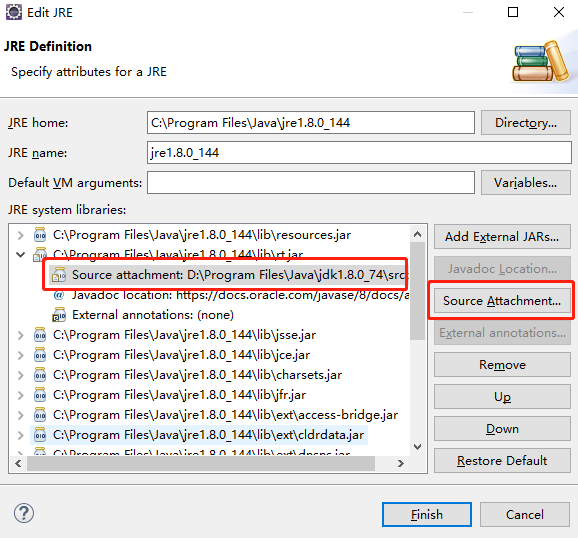Expand the jfr.jar tree node
The image size is (578, 538).
(21, 395)
